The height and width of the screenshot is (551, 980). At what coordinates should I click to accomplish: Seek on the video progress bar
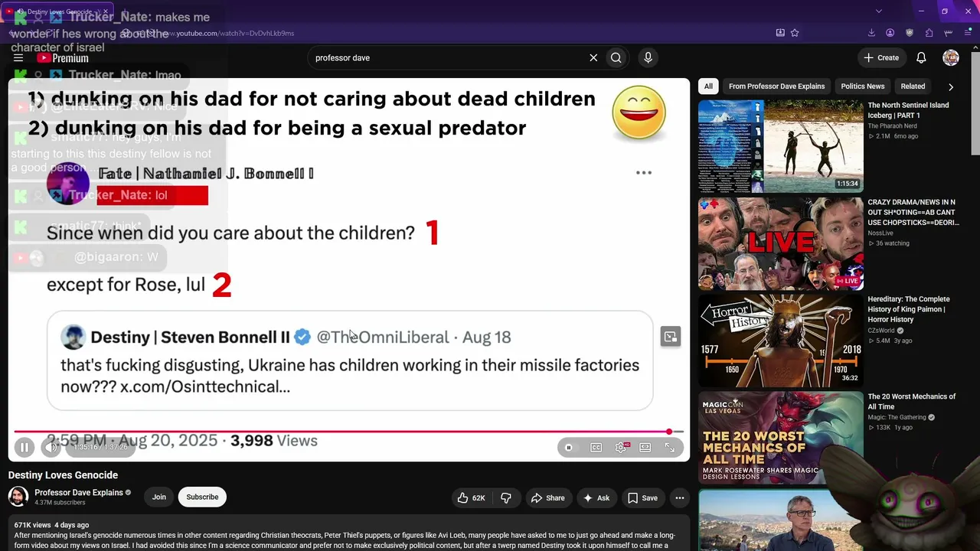pyautogui.click(x=348, y=432)
